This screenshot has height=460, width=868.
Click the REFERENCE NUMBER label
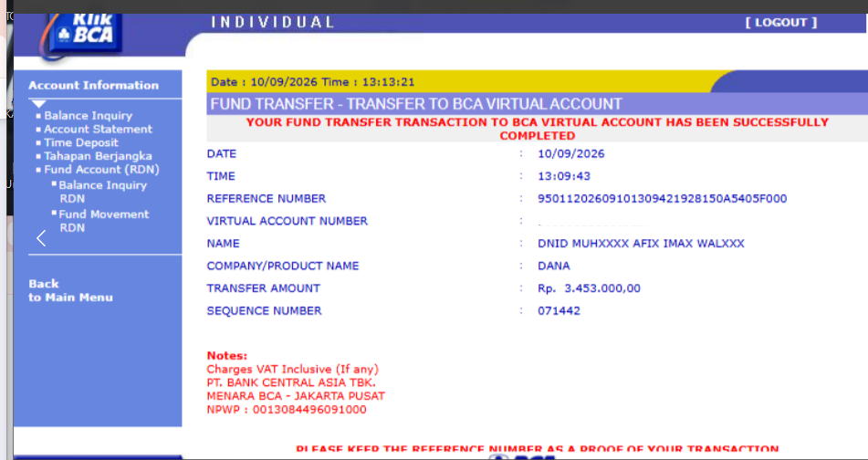coord(267,198)
